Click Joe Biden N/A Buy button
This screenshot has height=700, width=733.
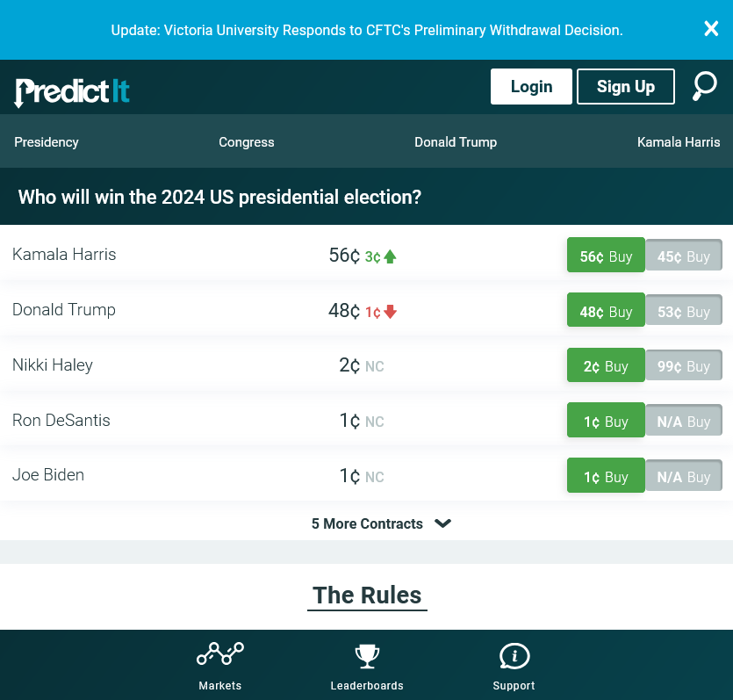click(684, 475)
